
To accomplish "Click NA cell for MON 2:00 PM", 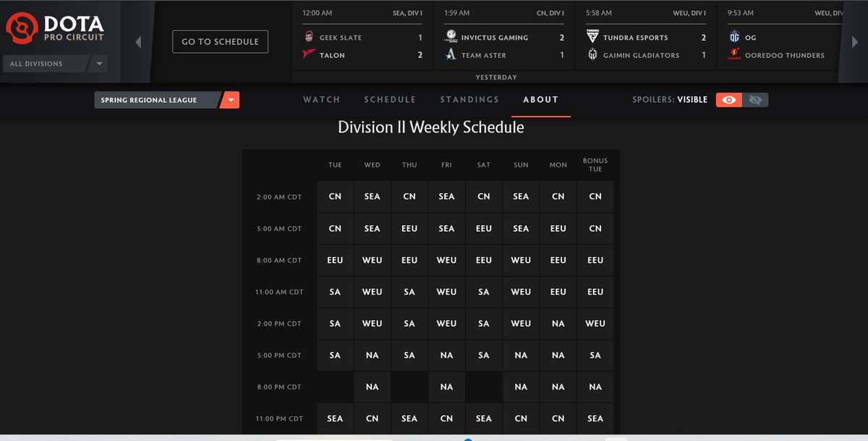I will 558,324.
